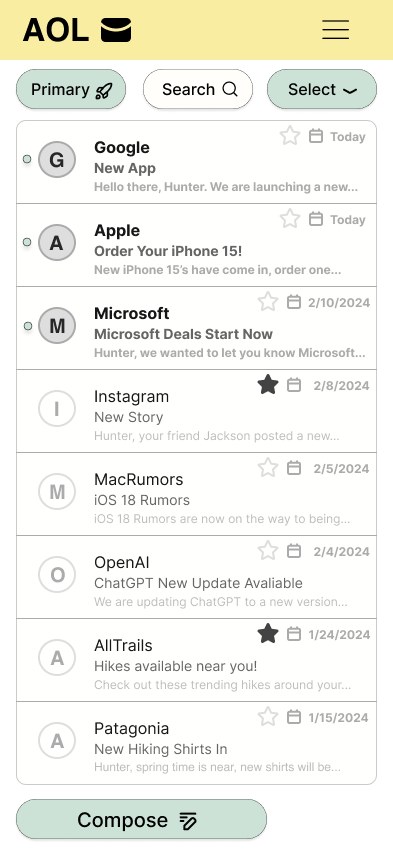393x852 pixels.
Task: Open the hamburger menu icon
Action: pos(335,29)
